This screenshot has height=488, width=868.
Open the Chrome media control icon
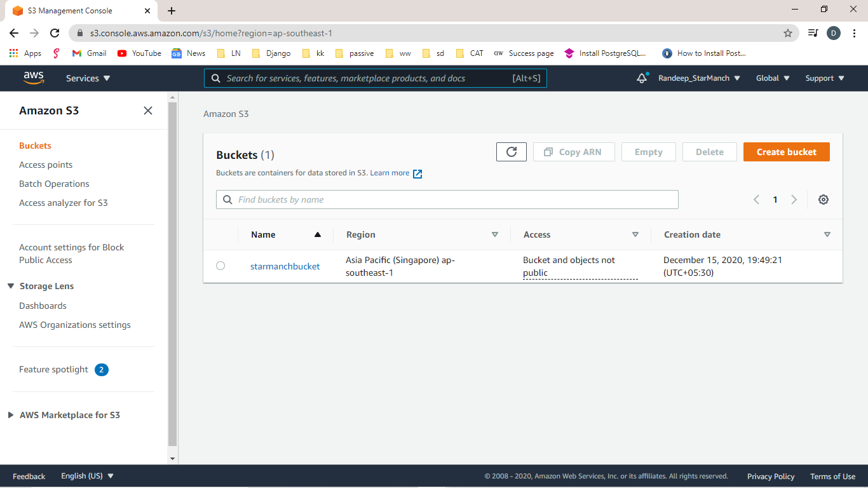click(813, 33)
